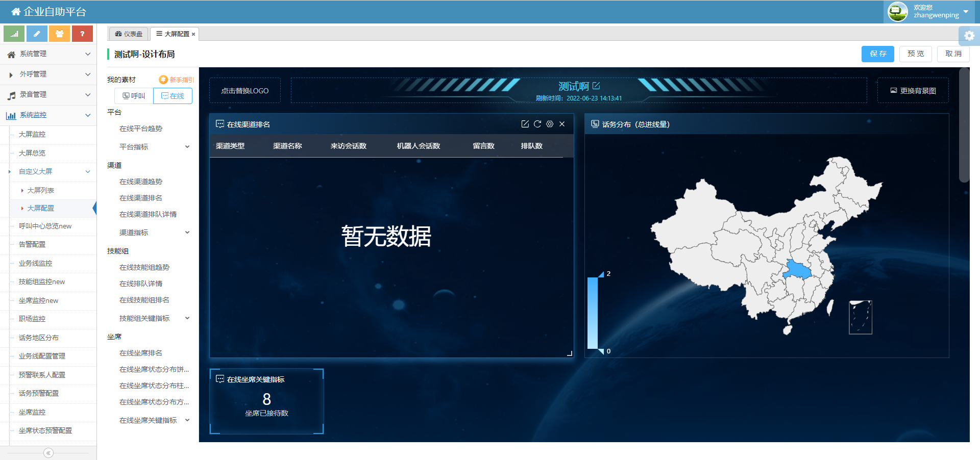Click the 取消 button

[x=953, y=54]
